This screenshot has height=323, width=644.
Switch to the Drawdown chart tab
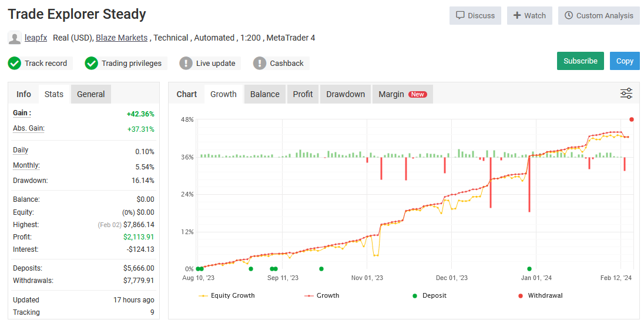346,94
